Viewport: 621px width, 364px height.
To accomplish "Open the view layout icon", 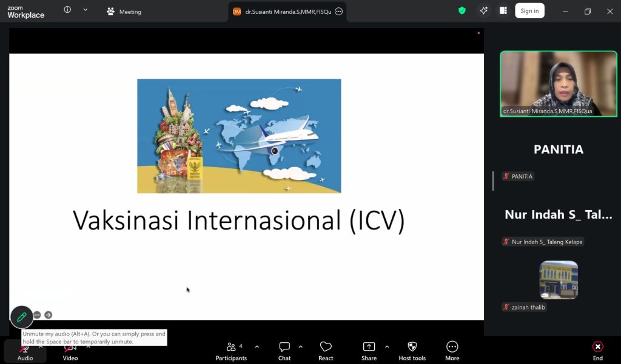I will pos(503,10).
